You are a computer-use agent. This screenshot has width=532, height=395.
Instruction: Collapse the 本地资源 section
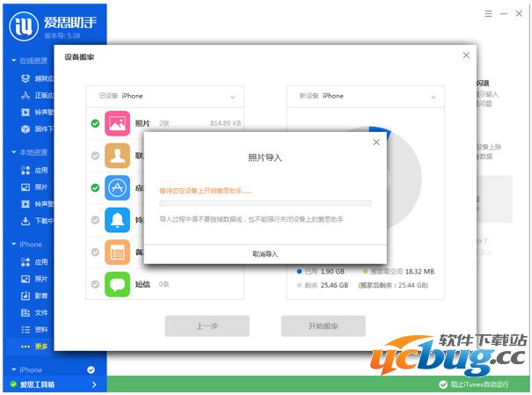tap(14, 152)
